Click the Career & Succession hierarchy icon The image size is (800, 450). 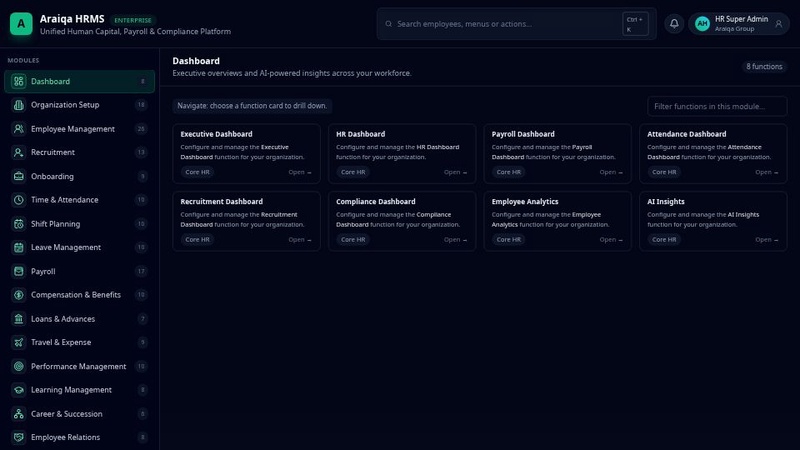[x=19, y=414]
